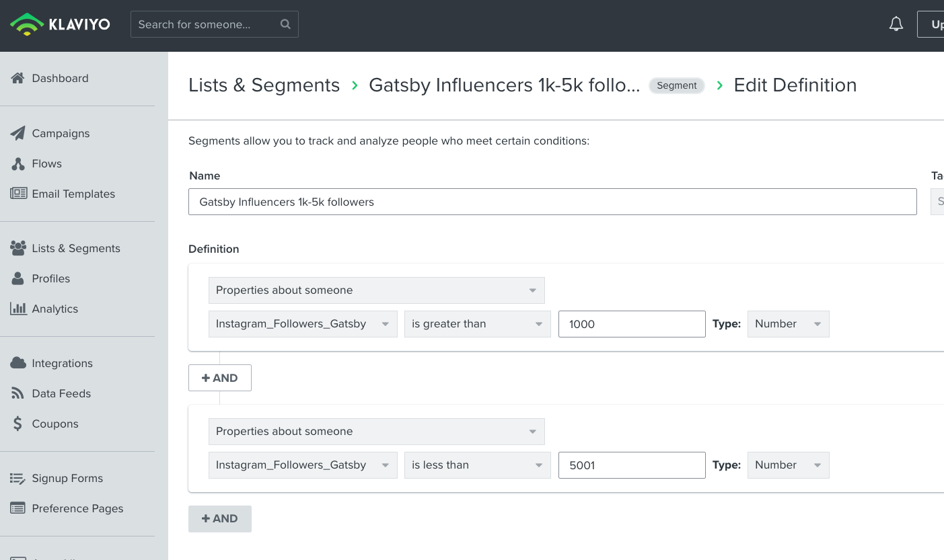Click the Dashboard home icon
This screenshot has height=560, width=944.
coord(18,78)
